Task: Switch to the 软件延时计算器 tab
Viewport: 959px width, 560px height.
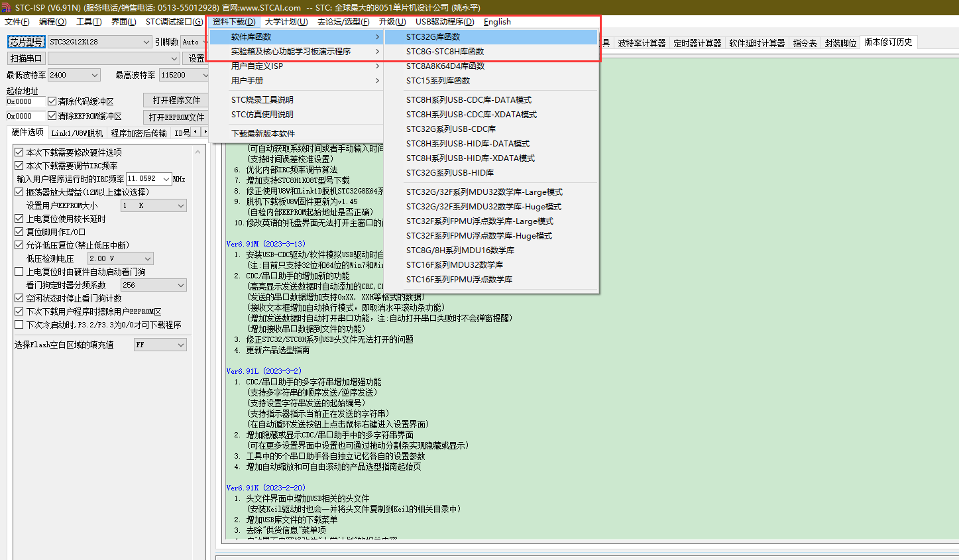Action: pyautogui.click(x=757, y=43)
